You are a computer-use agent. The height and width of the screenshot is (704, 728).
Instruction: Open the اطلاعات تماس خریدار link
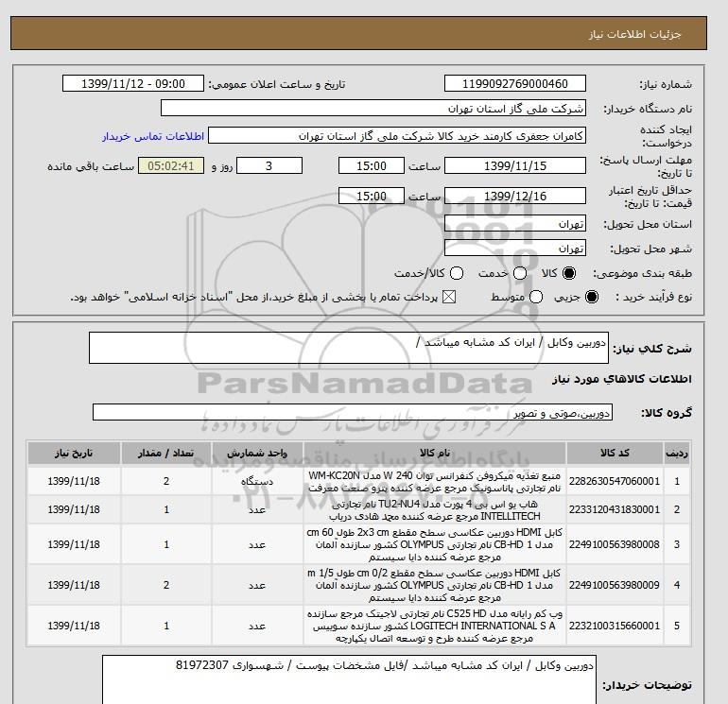[153, 136]
